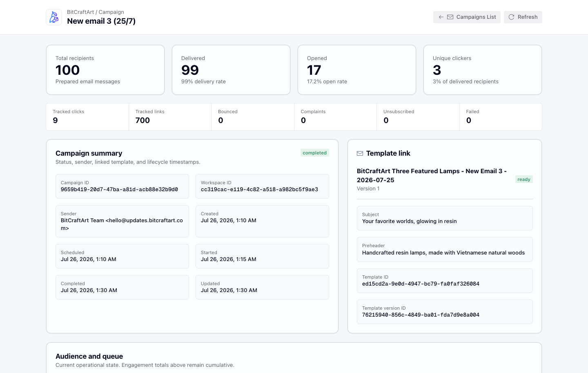
Task: Click the Unique clickers value 3
Action: 437,70
